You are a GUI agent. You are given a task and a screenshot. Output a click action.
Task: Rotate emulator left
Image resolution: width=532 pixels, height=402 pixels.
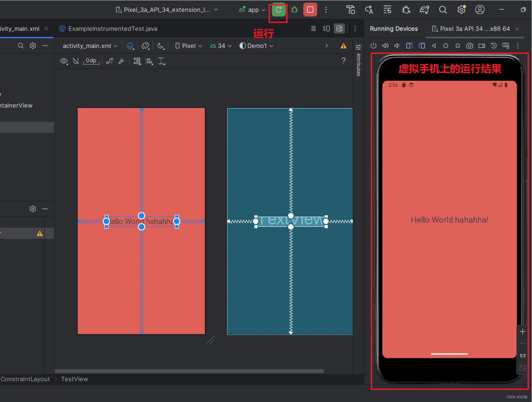(x=409, y=46)
